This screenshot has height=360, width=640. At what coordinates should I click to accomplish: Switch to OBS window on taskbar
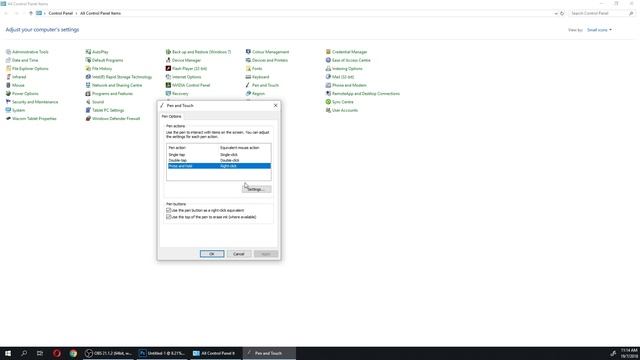click(108, 353)
